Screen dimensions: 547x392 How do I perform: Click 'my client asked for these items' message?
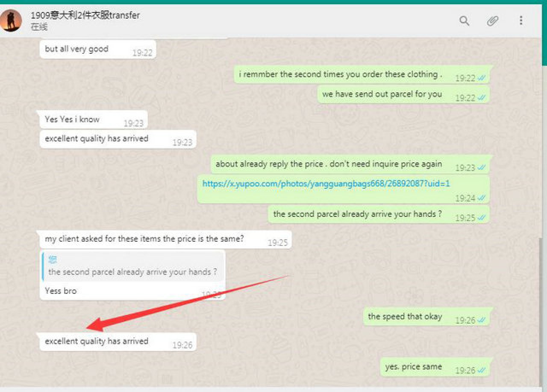[x=144, y=239]
